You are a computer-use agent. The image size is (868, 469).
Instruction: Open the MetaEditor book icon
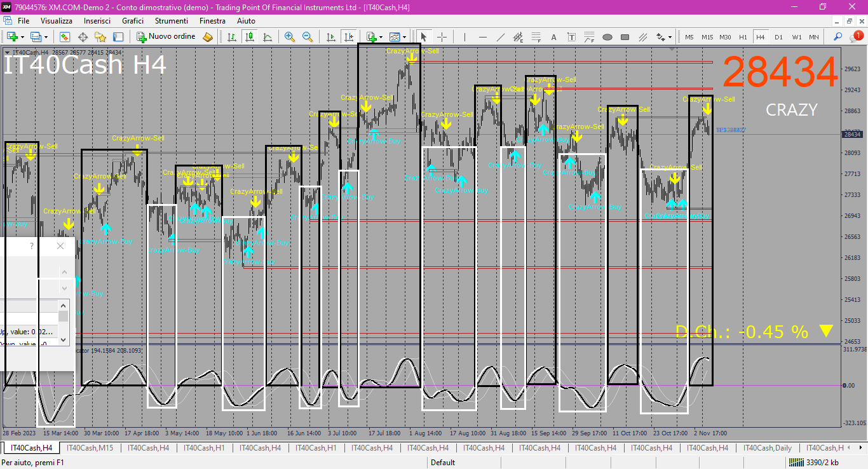[208, 37]
